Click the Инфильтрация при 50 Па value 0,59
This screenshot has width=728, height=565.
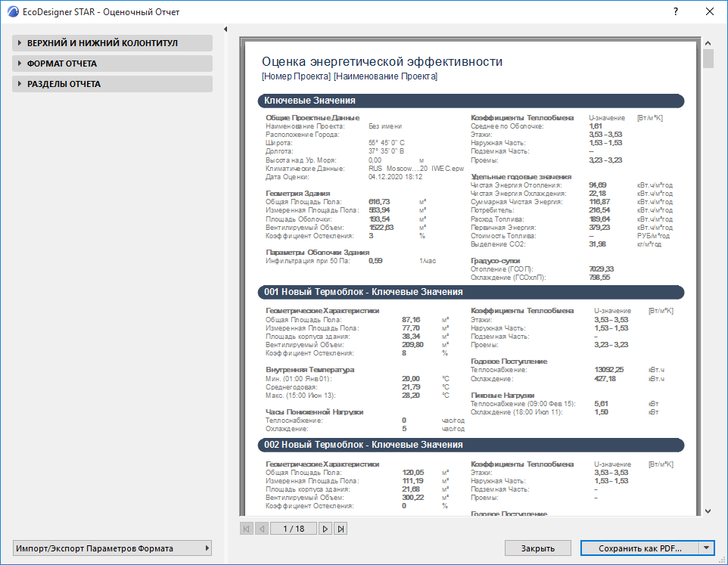pos(375,261)
